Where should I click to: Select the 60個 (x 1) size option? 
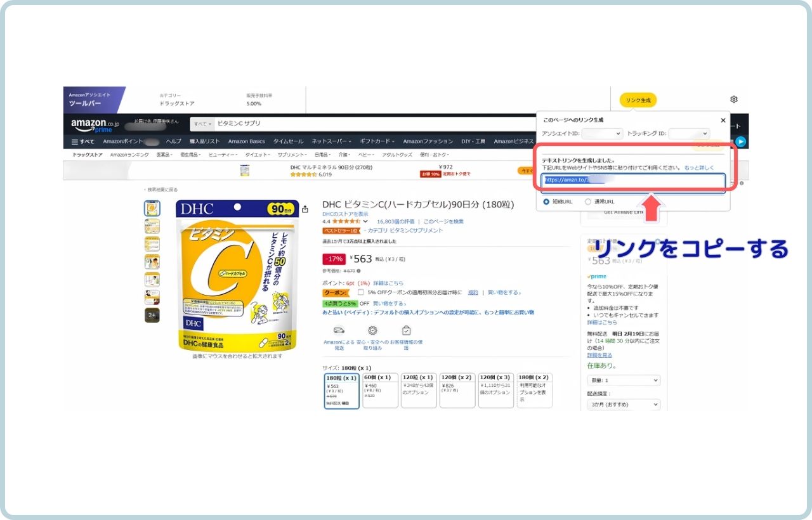(380, 391)
